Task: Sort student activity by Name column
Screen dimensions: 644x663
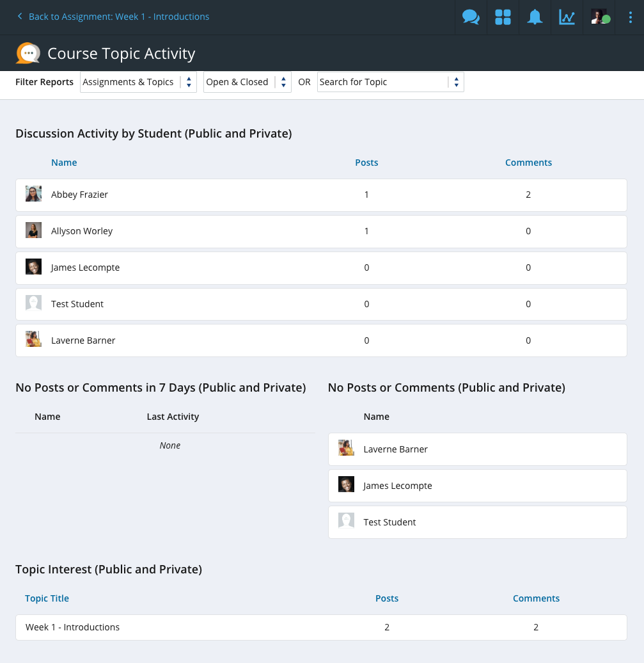Action: pos(64,163)
